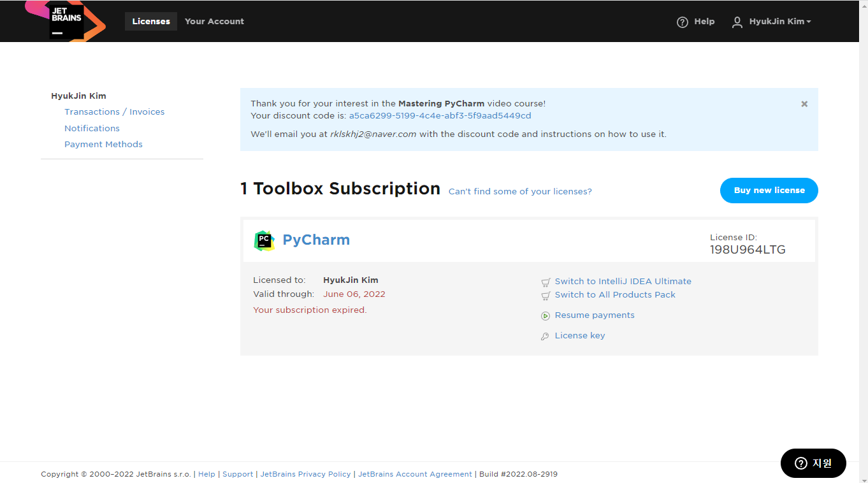The height and width of the screenshot is (483, 868).
Task: Click the "Copyright © 2000–2022 JetBrains s.r.o." text
Action: click(116, 474)
